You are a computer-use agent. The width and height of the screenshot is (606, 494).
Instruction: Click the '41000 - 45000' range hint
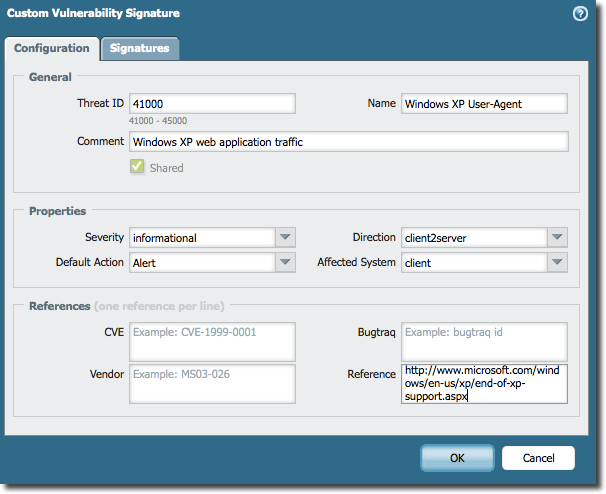tap(158, 121)
